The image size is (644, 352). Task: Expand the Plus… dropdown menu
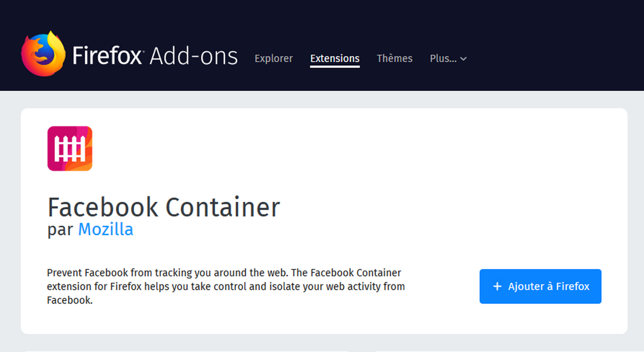(448, 58)
